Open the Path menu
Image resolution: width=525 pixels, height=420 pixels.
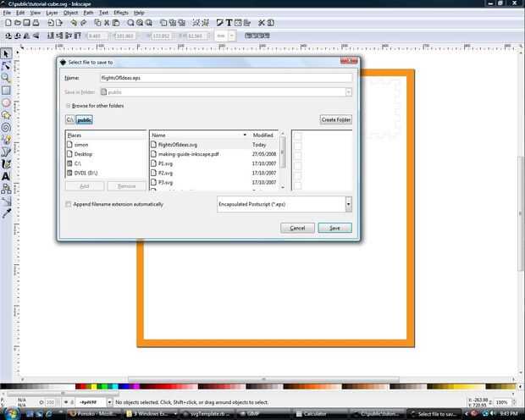tap(88, 13)
